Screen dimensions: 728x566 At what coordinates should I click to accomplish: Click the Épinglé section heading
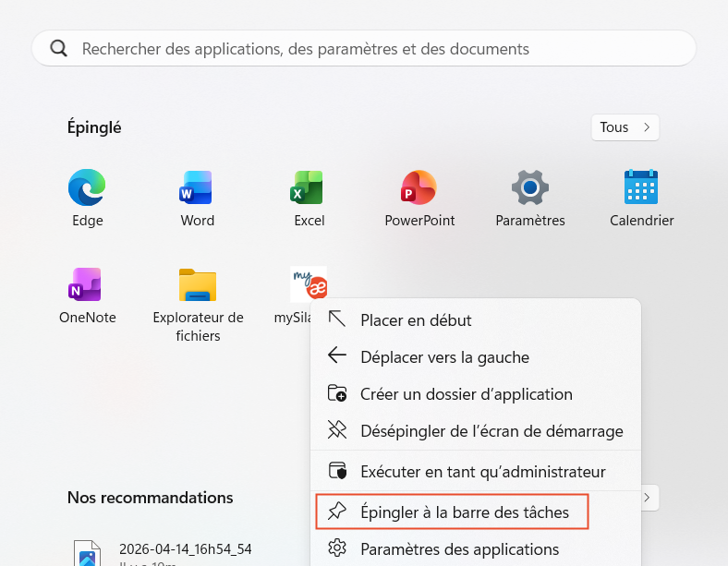click(x=94, y=127)
